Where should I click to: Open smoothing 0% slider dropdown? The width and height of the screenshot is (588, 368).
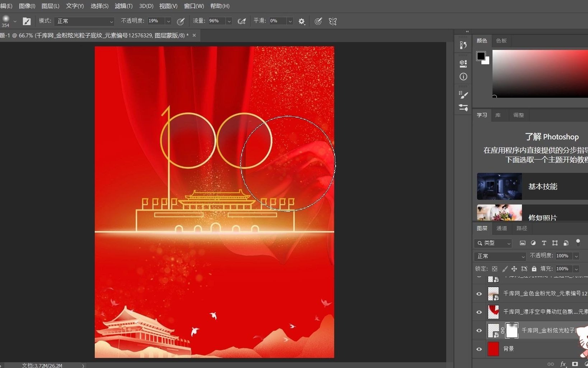(x=290, y=21)
